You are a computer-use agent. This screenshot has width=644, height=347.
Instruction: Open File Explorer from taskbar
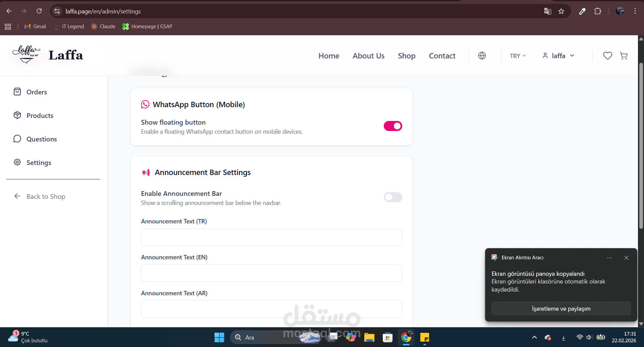369,337
